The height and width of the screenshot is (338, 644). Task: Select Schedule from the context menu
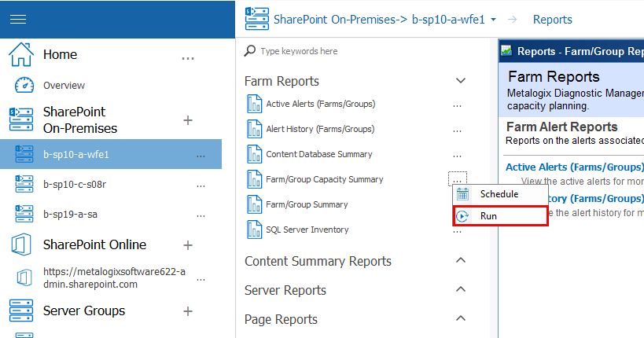pos(499,194)
